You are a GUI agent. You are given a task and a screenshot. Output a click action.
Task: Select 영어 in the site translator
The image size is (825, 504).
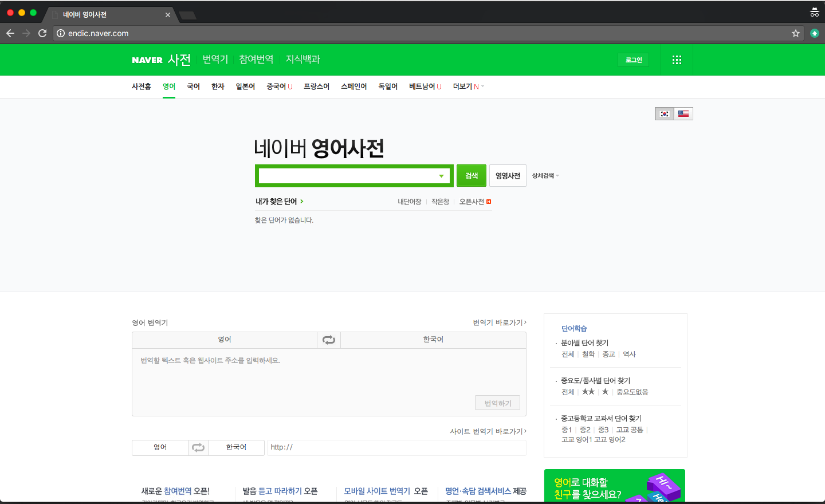160,447
